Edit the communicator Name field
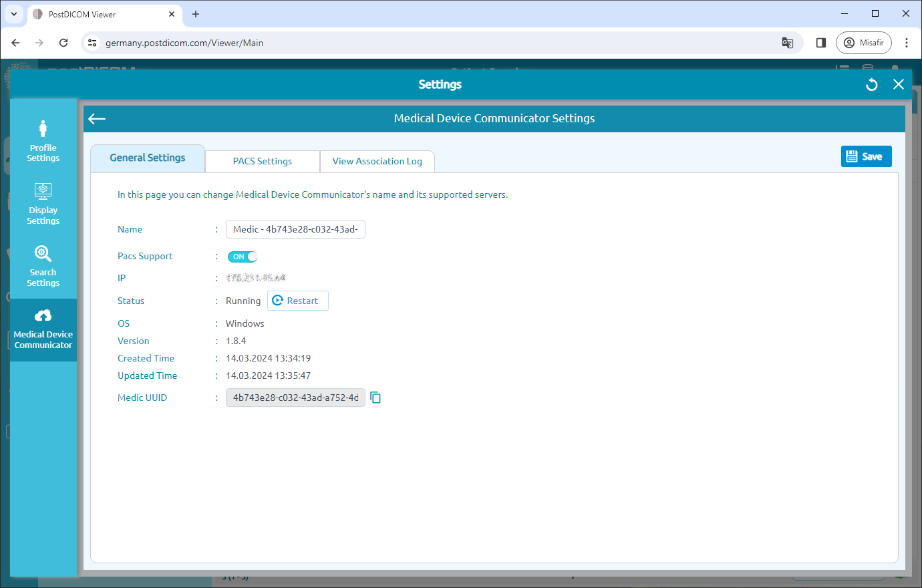 click(x=295, y=229)
